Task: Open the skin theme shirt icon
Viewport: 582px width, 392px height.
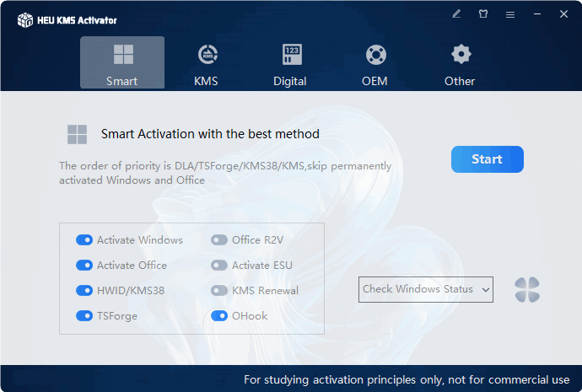Action: pyautogui.click(x=482, y=14)
